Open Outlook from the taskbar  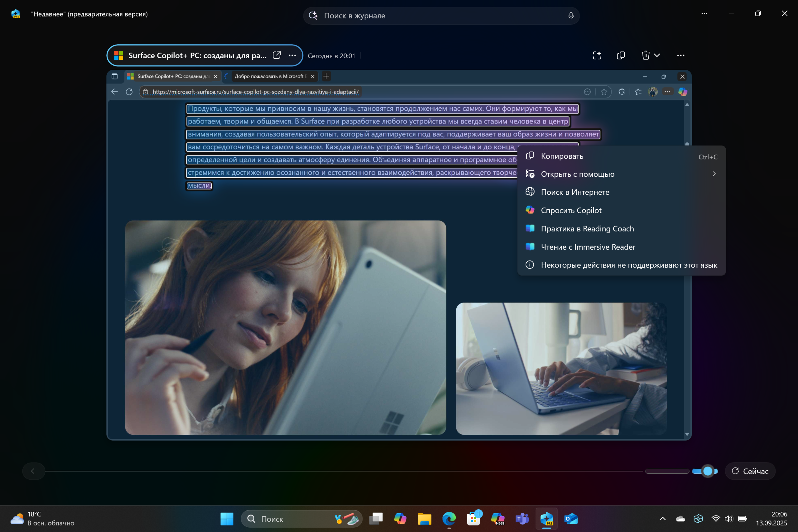click(x=571, y=519)
